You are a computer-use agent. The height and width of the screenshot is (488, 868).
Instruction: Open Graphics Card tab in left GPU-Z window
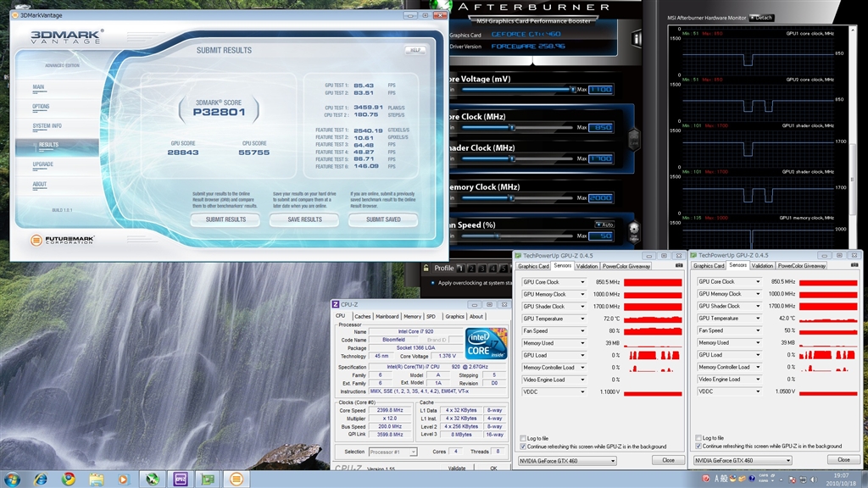click(x=533, y=266)
